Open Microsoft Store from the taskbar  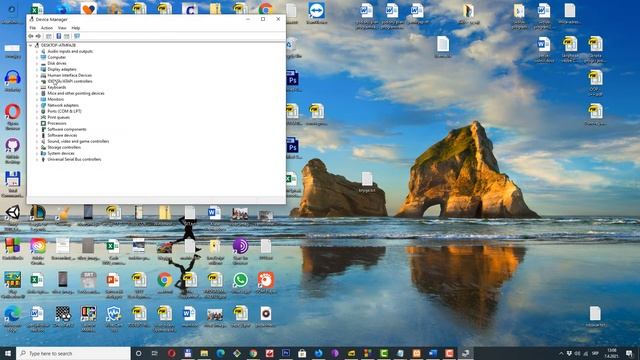click(x=302, y=353)
